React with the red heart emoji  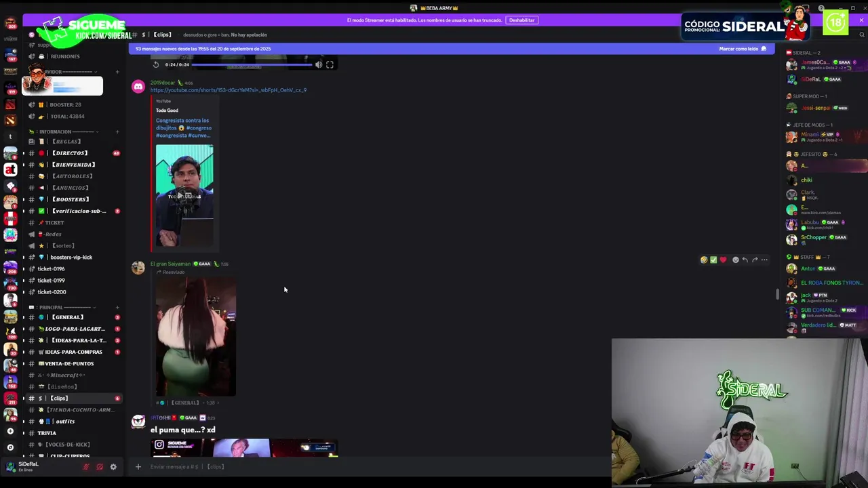coord(723,260)
